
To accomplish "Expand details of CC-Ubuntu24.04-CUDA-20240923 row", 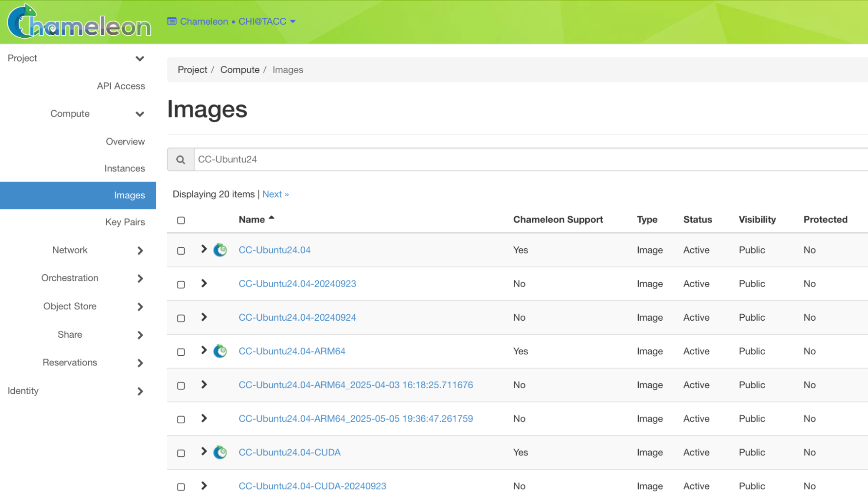I will click(x=204, y=486).
